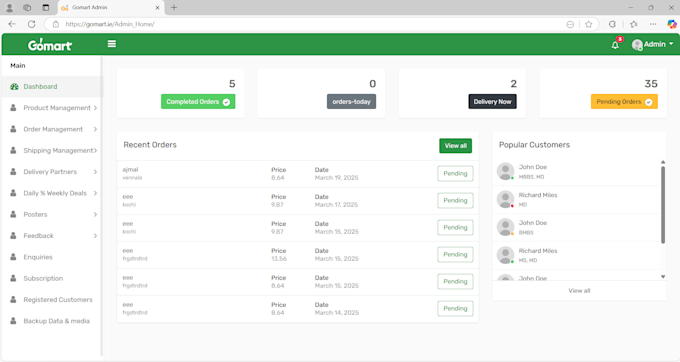This screenshot has height=362, width=680.
Task: Open the Admin dropdown arrow
Action: tap(671, 44)
